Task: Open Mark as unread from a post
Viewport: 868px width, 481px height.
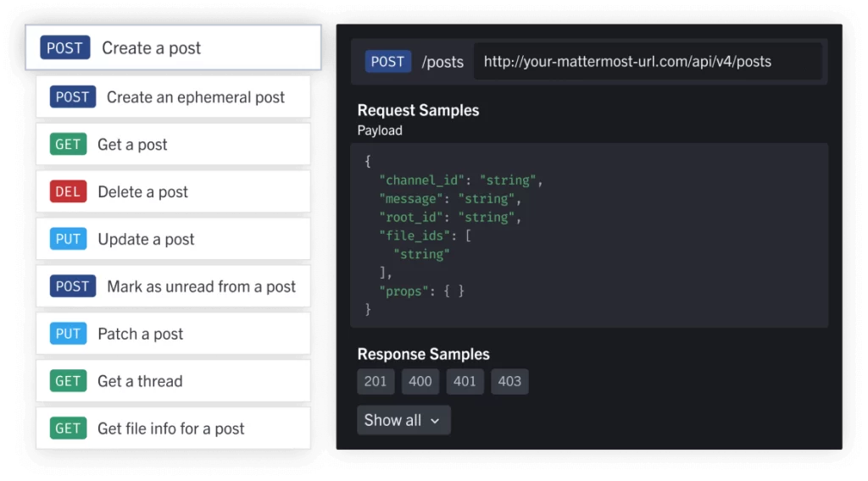Action: pyautogui.click(x=173, y=286)
